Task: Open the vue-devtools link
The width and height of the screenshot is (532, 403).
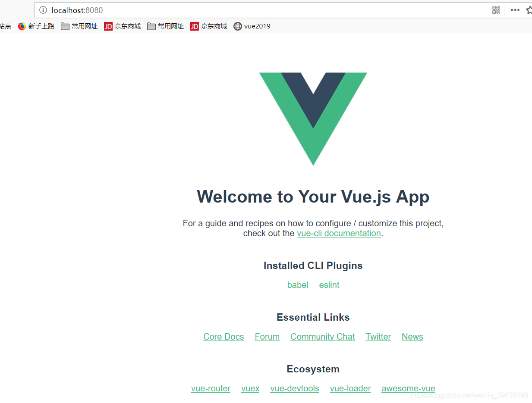Action: [295, 388]
